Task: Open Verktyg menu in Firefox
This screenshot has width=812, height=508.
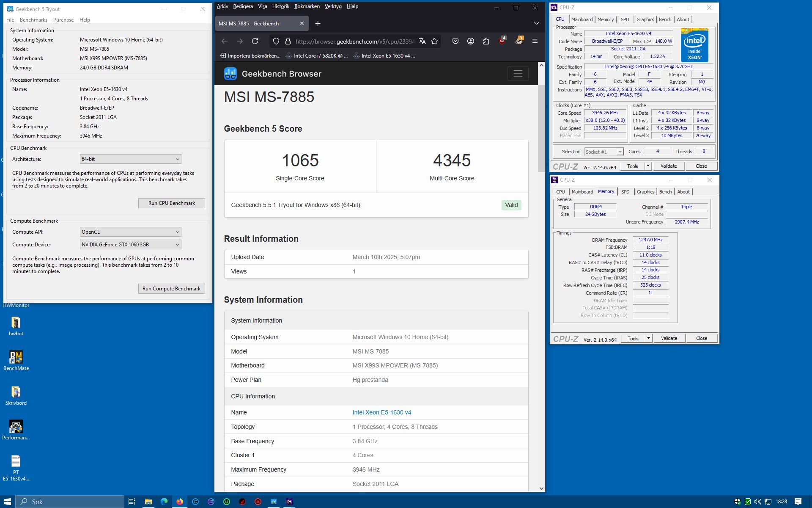Action: tap(333, 6)
